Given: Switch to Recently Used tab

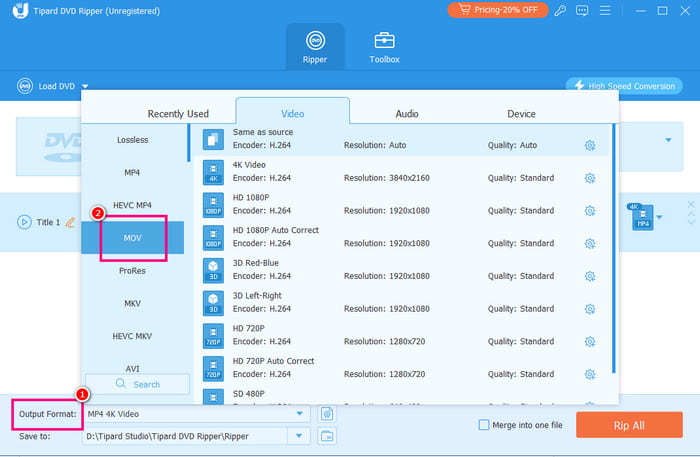Looking at the screenshot, I should click(178, 114).
